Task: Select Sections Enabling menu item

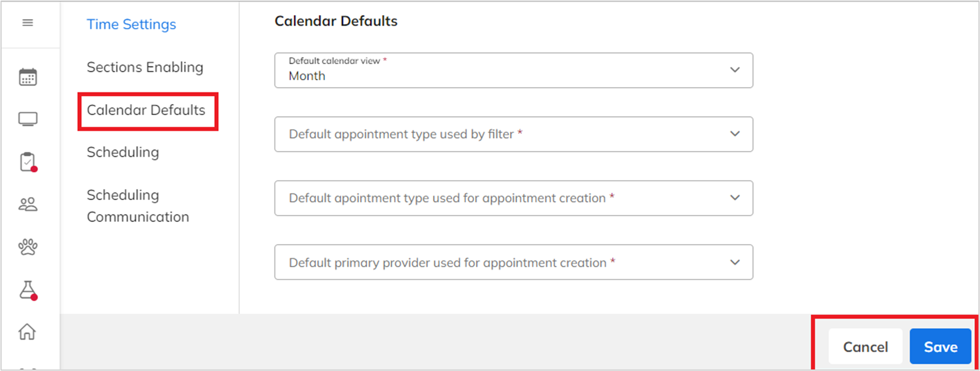Action: (x=145, y=67)
